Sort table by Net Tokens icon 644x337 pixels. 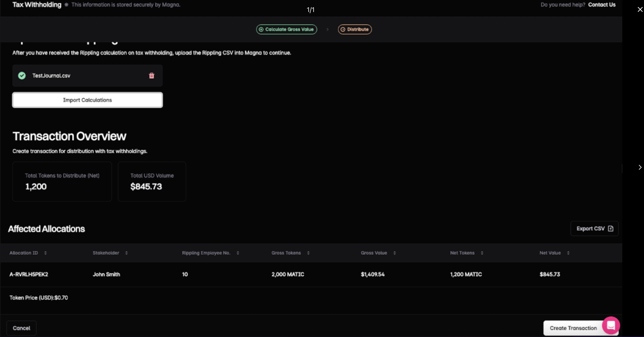pyautogui.click(x=482, y=253)
